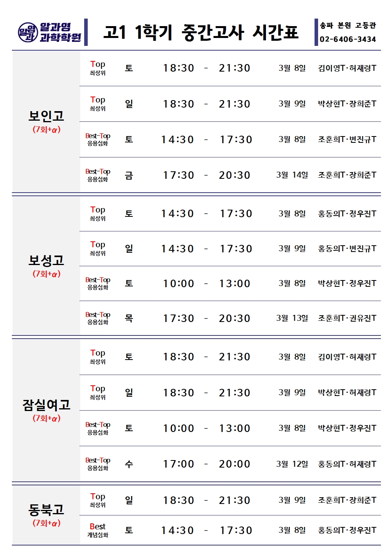The width and height of the screenshot is (392, 555).
Task: Click teachers 조훈희T·권유진T
Action: 347,318
